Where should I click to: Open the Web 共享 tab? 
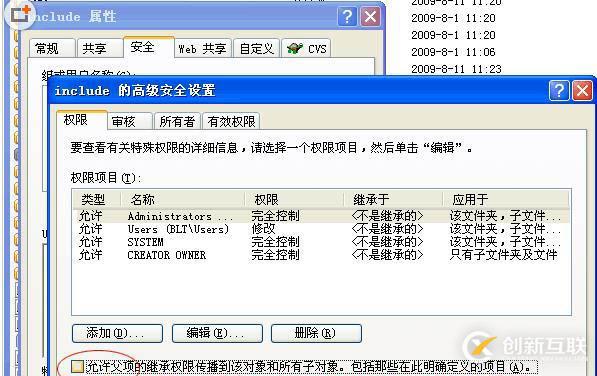coord(203,48)
